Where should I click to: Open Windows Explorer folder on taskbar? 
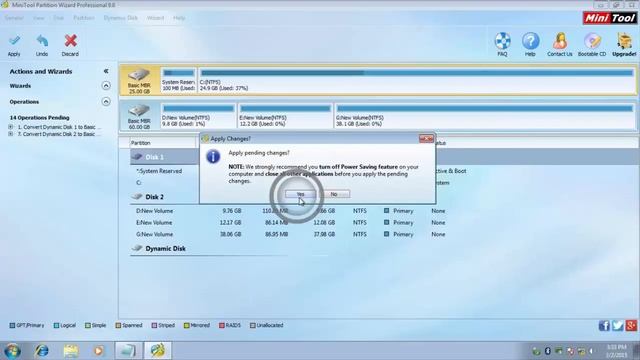click(x=71, y=351)
